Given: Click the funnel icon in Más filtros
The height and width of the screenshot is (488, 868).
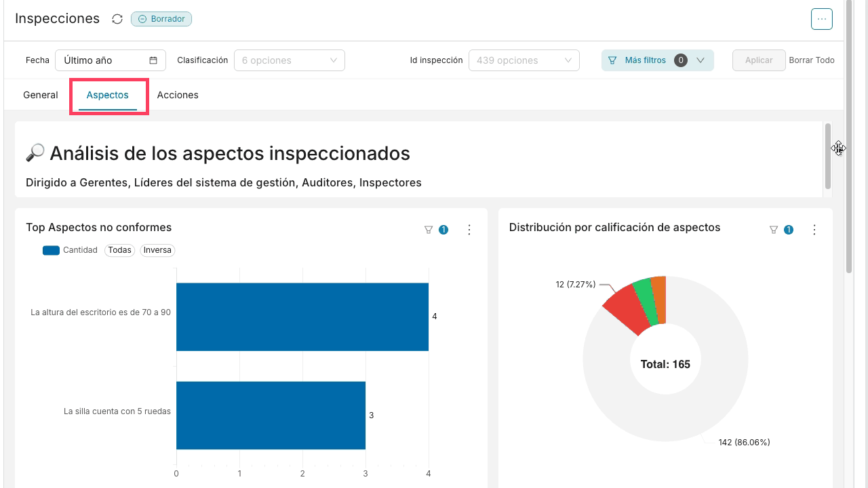Looking at the screenshot, I should coord(612,60).
